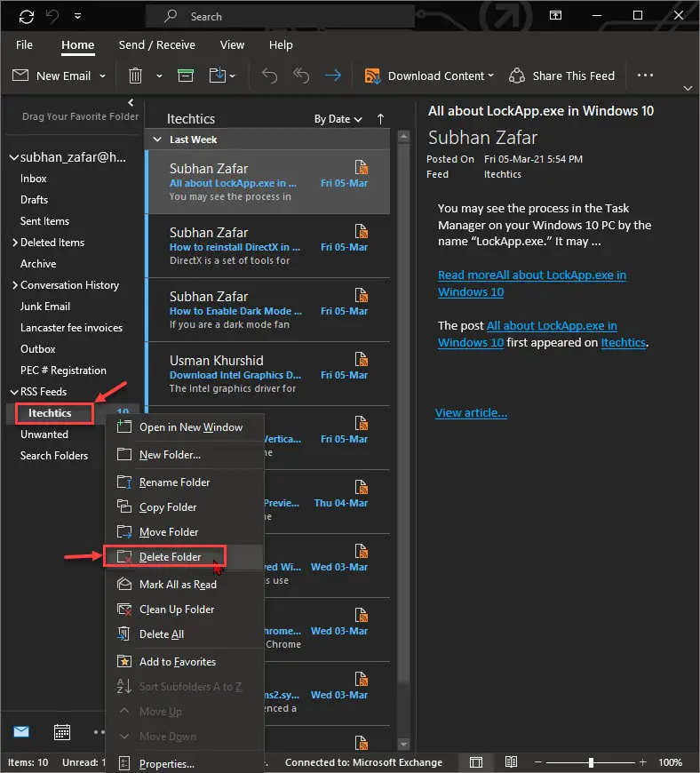Click the ribbon display options icon
The height and width of the screenshot is (773, 700).
(x=555, y=15)
